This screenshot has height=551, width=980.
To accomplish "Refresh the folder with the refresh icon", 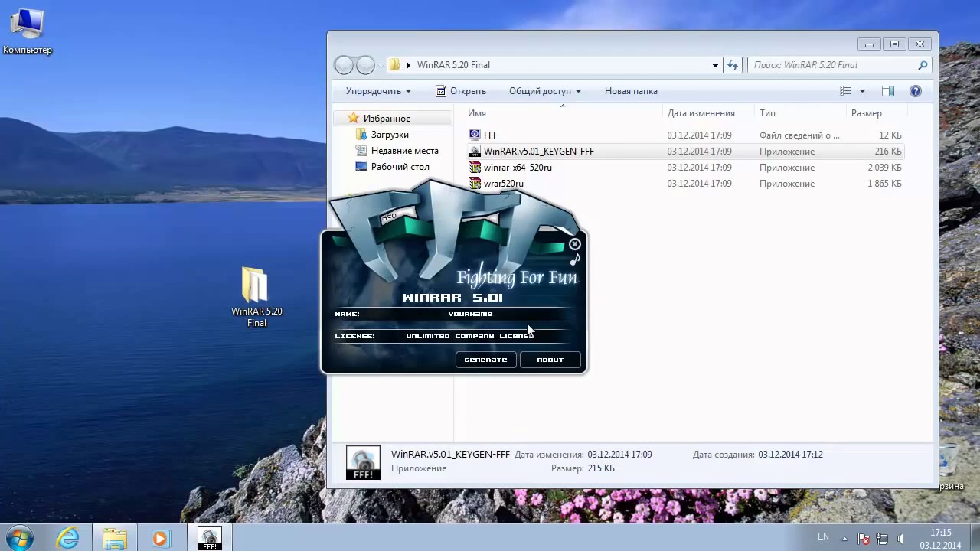I will 733,65.
